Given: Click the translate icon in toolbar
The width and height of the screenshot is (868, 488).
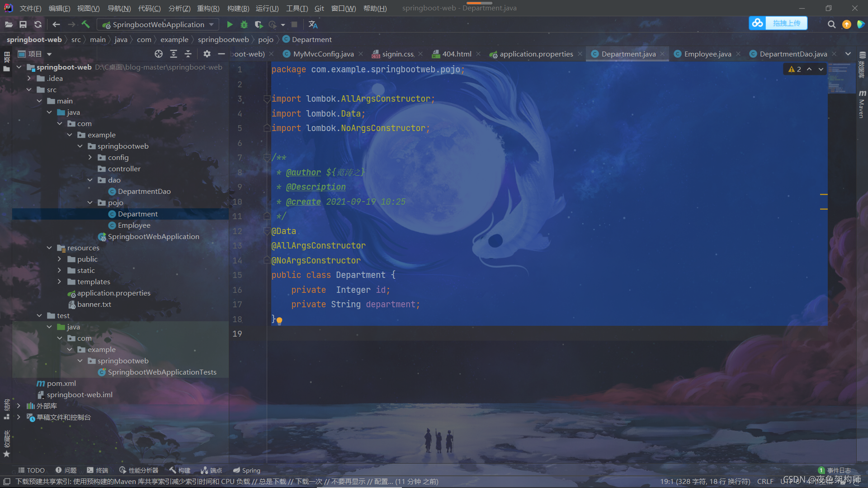Looking at the screenshot, I should [x=313, y=24].
